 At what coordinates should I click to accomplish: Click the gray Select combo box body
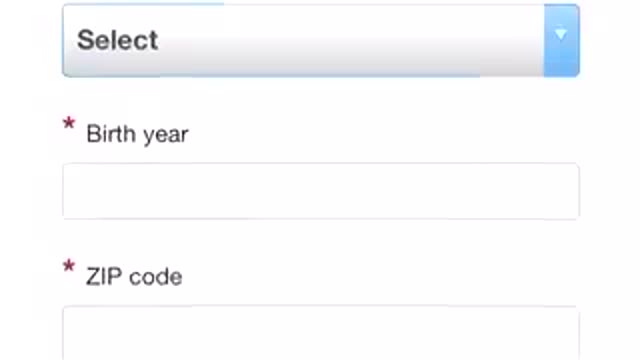click(303, 40)
